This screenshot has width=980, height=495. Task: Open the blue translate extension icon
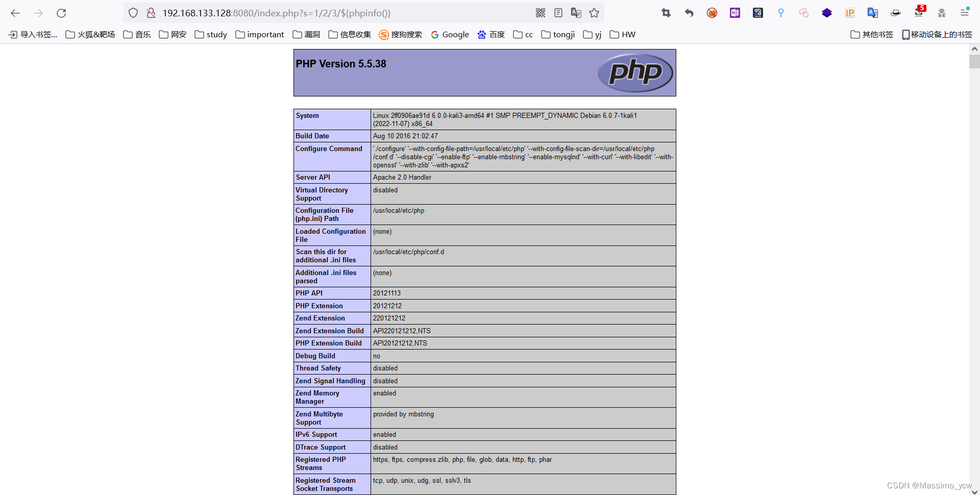click(873, 13)
